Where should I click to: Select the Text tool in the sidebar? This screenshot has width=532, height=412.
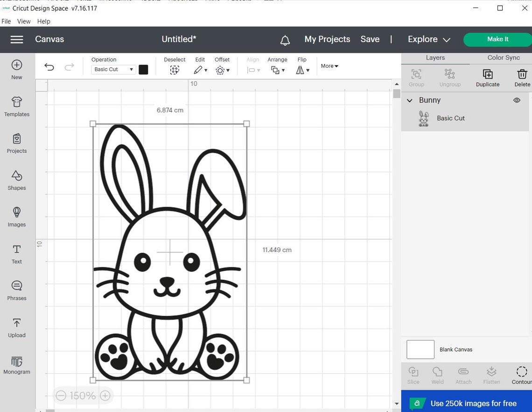point(16,254)
